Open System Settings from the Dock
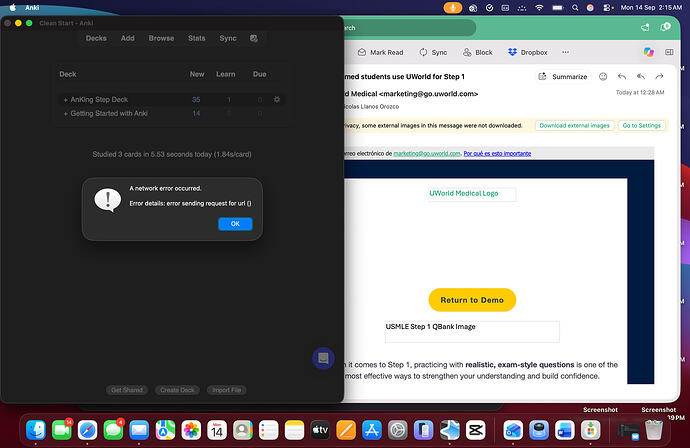Image resolution: width=690 pixels, height=448 pixels. click(397, 430)
